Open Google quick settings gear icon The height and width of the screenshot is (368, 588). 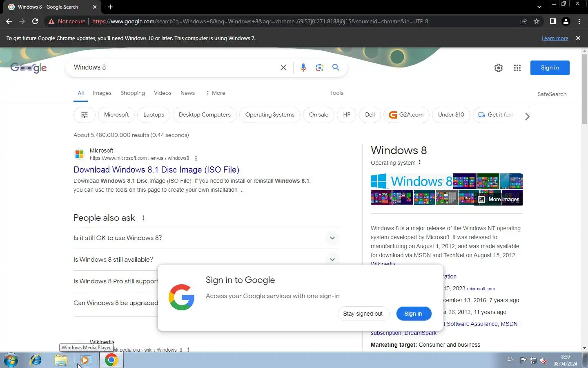click(x=499, y=68)
